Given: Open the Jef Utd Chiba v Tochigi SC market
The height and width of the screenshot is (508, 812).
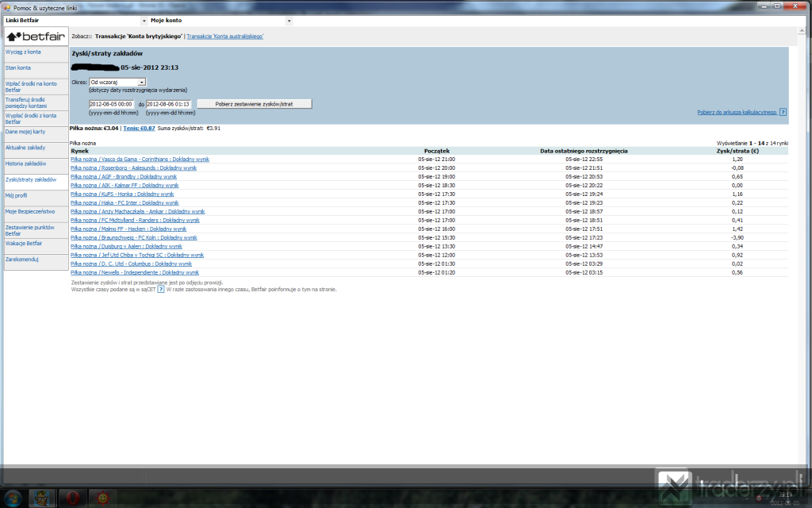Looking at the screenshot, I should [x=137, y=255].
